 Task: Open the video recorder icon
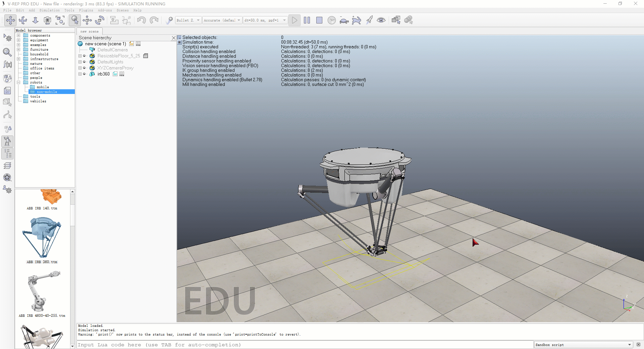(7, 178)
